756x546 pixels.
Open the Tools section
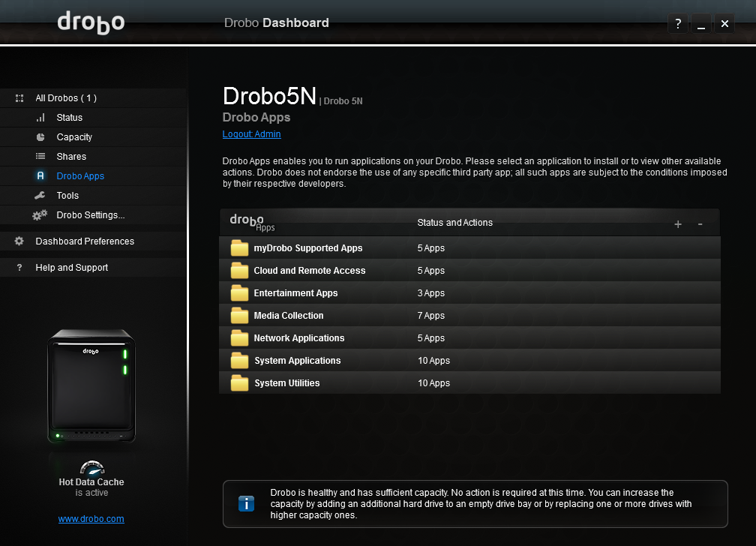(92, 195)
